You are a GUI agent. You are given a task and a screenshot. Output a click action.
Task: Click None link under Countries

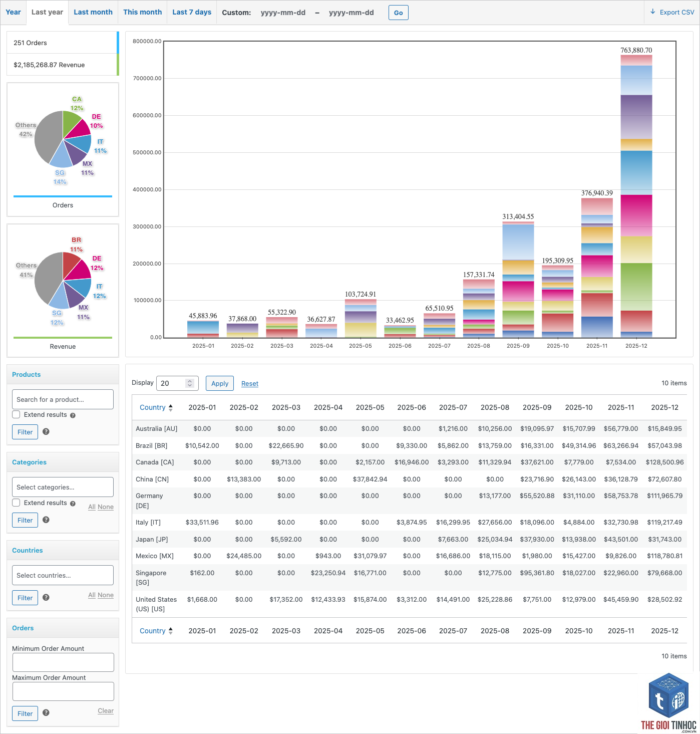(106, 595)
